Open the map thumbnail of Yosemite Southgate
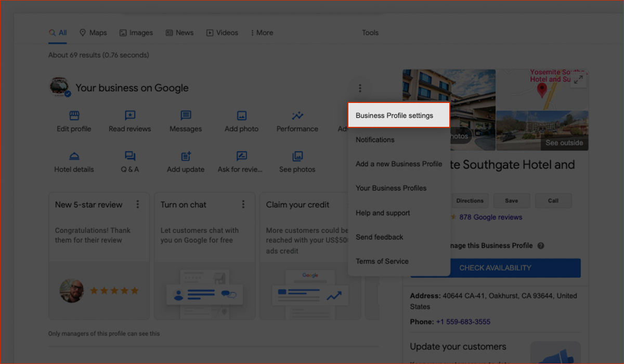 click(542, 89)
